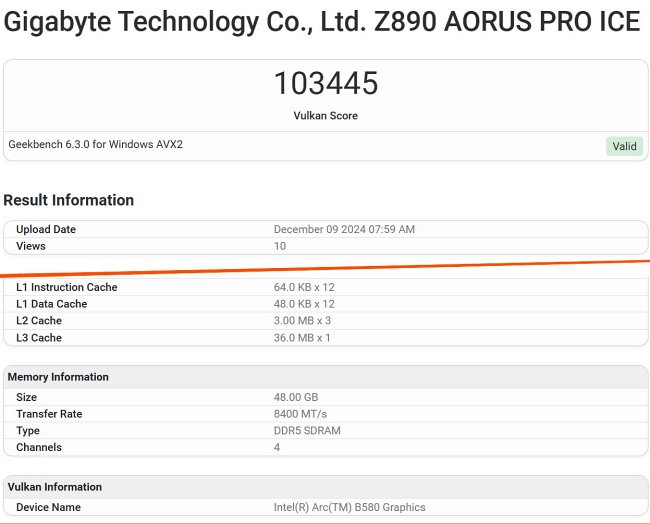650x524 pixels.
Task: Click the memory Type label
Action: click(28, 430)
